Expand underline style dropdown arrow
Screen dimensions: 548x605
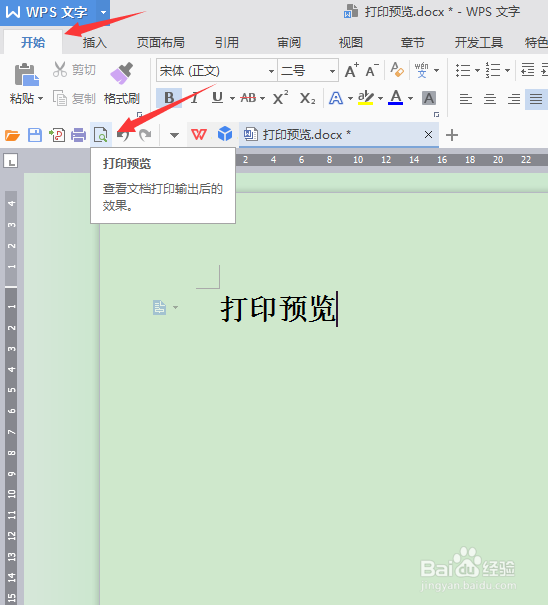232,98
